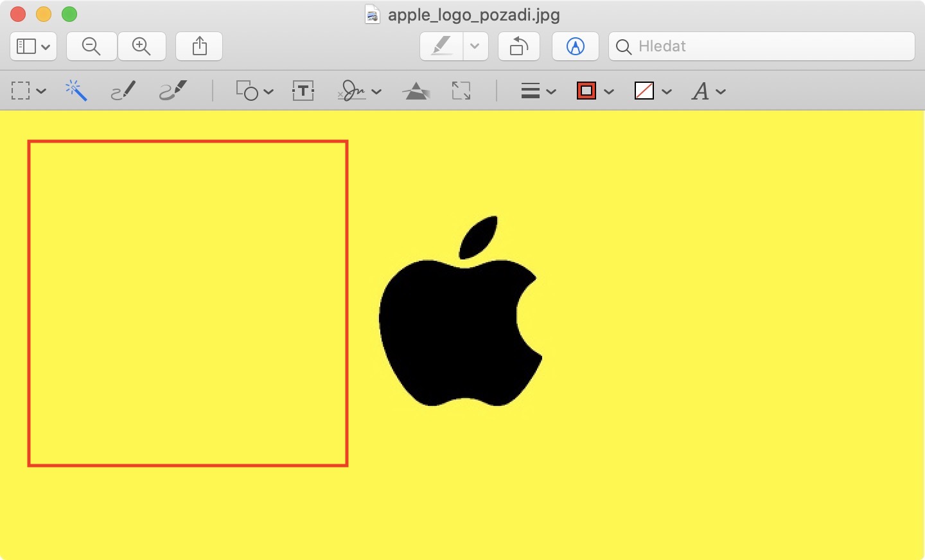Open the Adjust Color prism tool

416,91
